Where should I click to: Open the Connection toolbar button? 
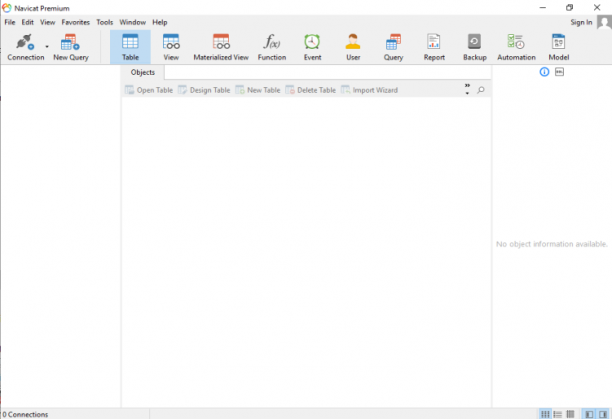[x=26, y=47]
